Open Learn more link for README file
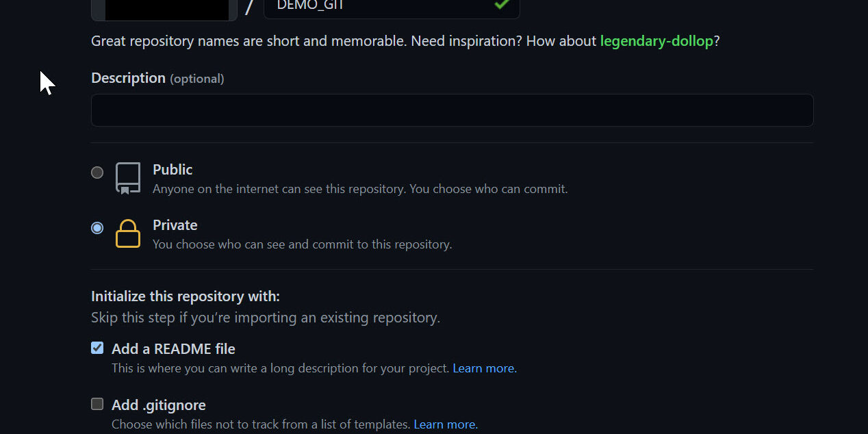 [x=483, y=368]
